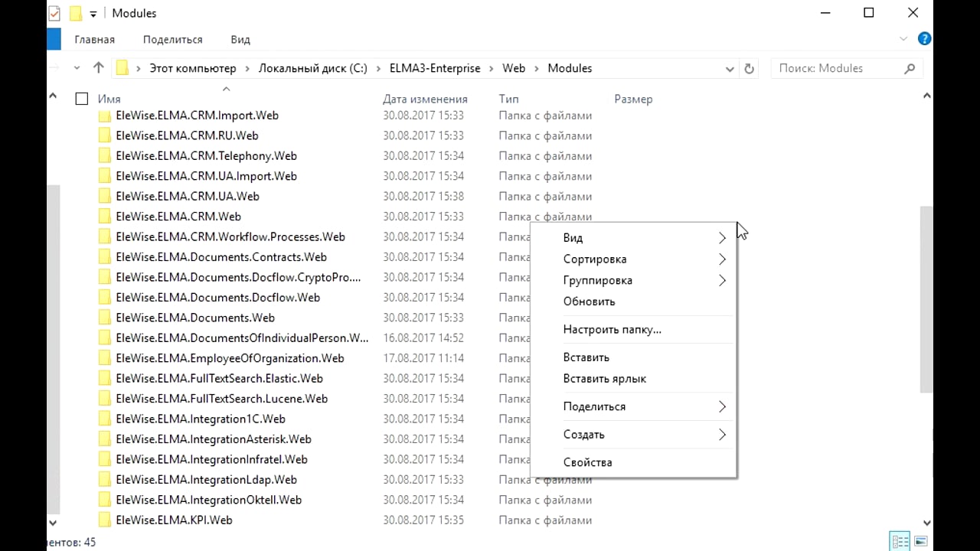Navigate to ELMA3-Enterprise breadcrumb
The image size is (980, 551).
(x=435, y=68)
